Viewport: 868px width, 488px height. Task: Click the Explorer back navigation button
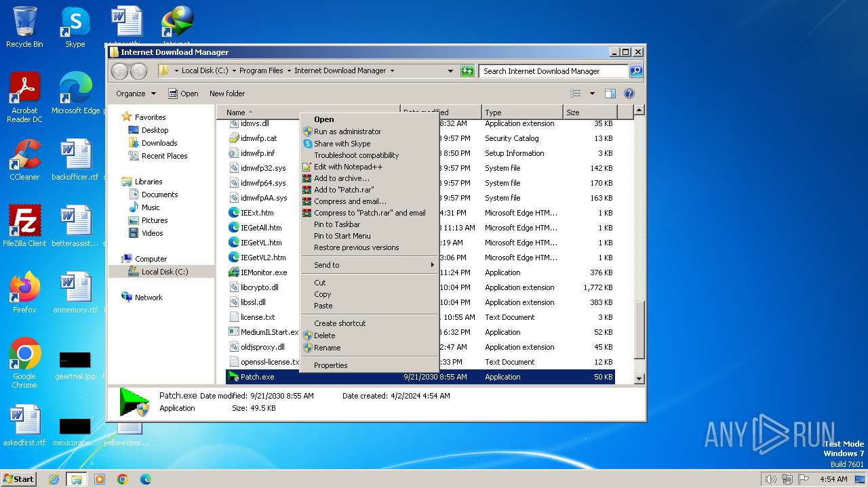coord(120,70)
